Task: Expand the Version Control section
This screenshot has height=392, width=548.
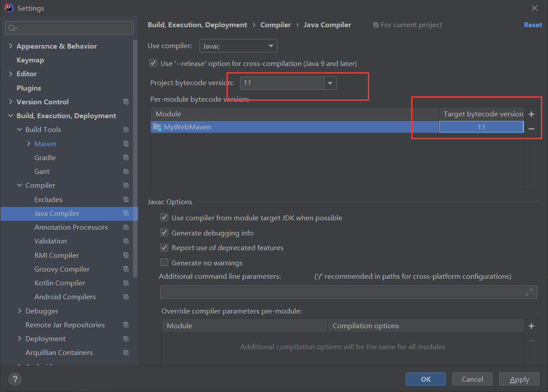Action: [x=11, y=102]
